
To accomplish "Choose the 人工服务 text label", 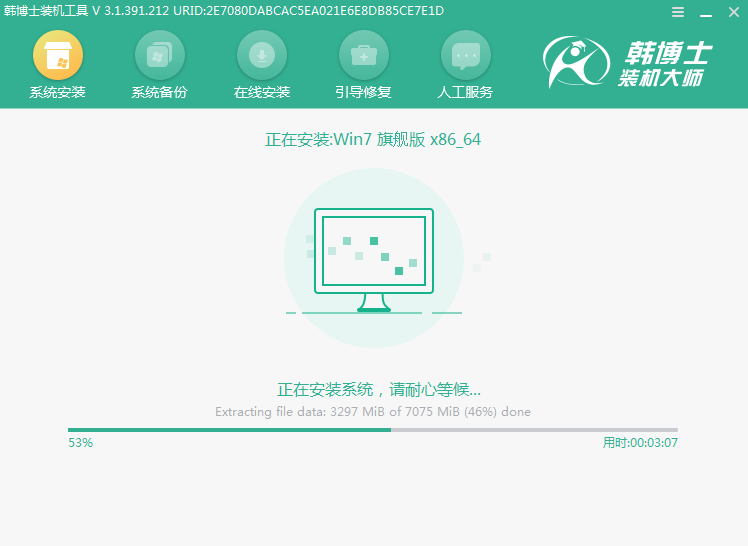I will tap(466, 93).
